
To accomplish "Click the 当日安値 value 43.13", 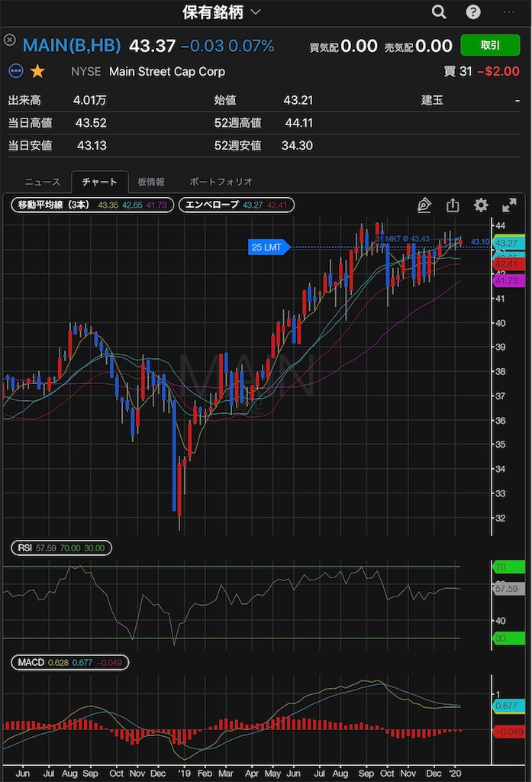I will click(92, 146).
